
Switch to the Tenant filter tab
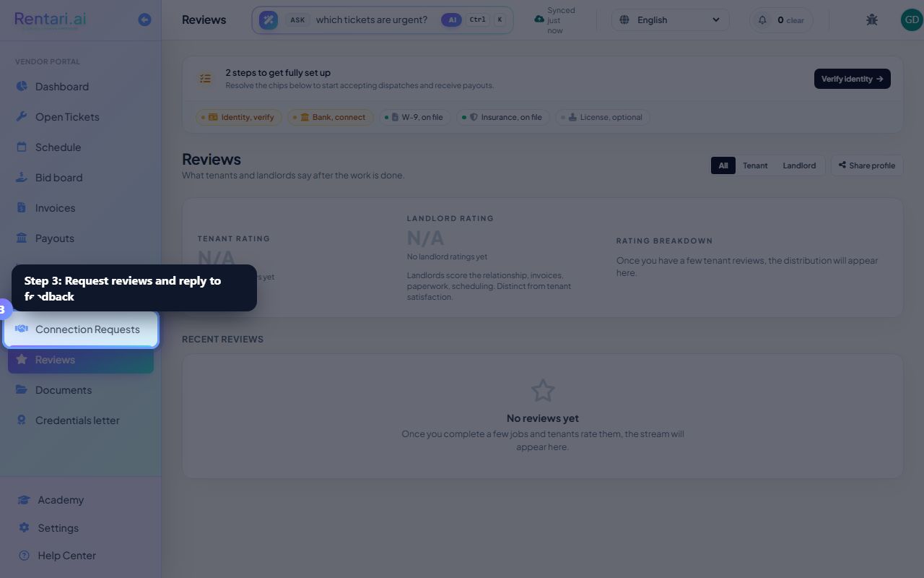[755, 165]
